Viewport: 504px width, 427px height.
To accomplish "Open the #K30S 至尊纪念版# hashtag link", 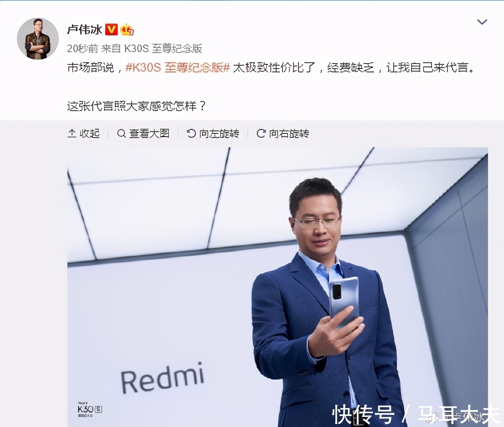I will (178, 68).
